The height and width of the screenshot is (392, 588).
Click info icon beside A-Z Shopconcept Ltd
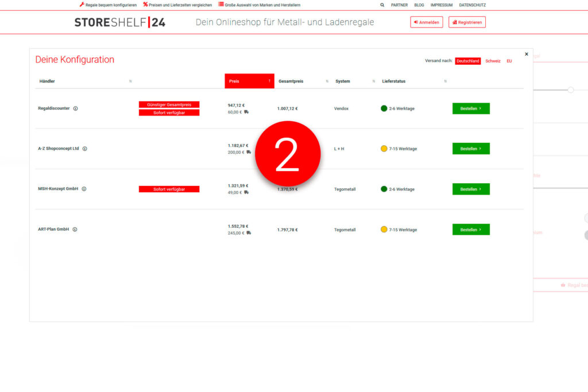pyautogui.click(x=84, y=149)
